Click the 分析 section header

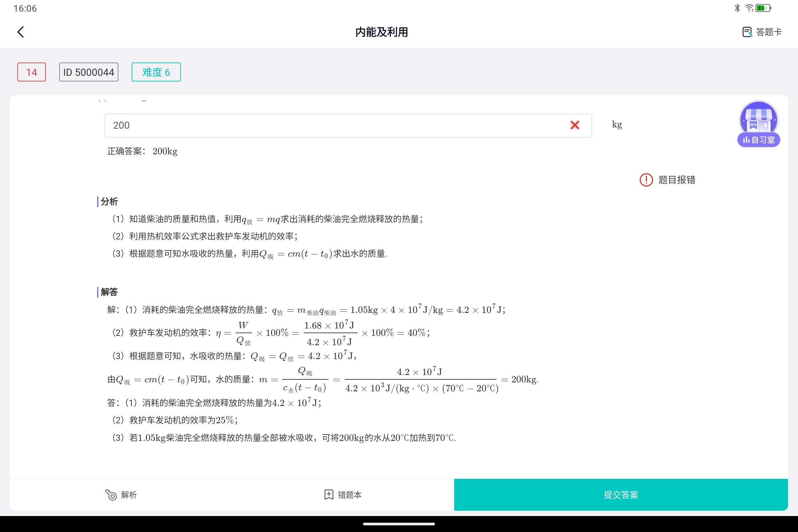(x=108, y=201)
